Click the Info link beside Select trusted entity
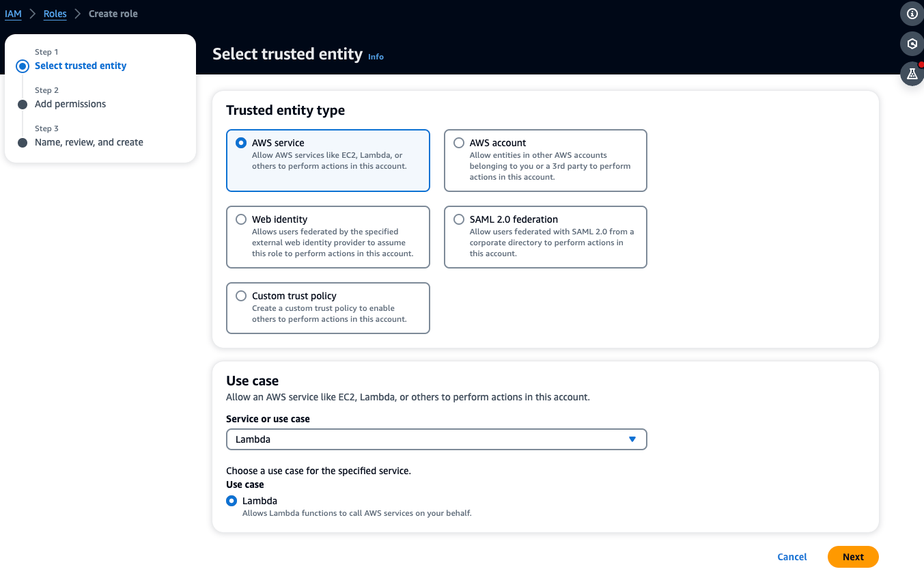Image resolution: width=924 pixels, height=578 pixels. pos(376,57)
